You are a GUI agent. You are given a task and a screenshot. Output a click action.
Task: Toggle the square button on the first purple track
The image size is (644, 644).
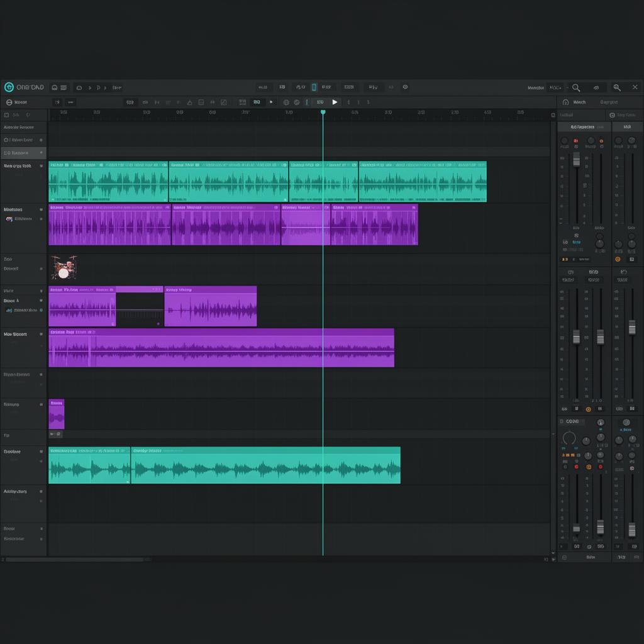coord(41,209)
